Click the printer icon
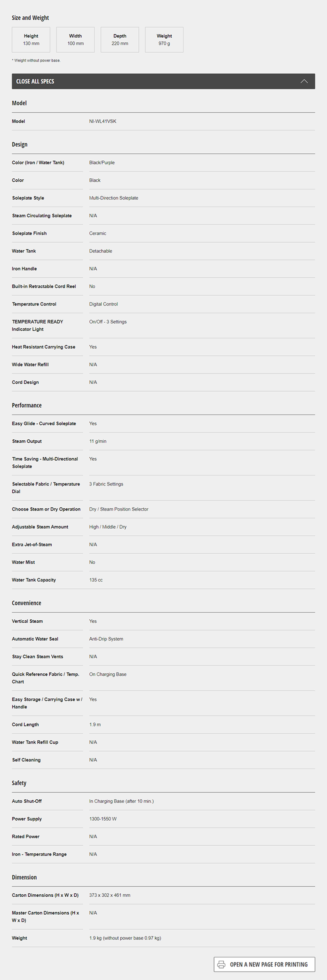Screen dimensions: 327x980 pyautogui.click(x=221, y=964)
